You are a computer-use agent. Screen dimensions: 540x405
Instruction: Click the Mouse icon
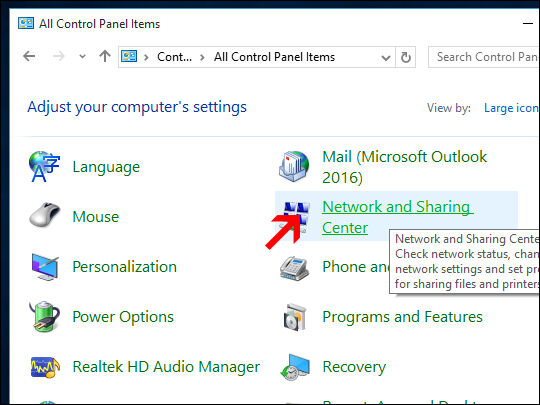[45, 216]
